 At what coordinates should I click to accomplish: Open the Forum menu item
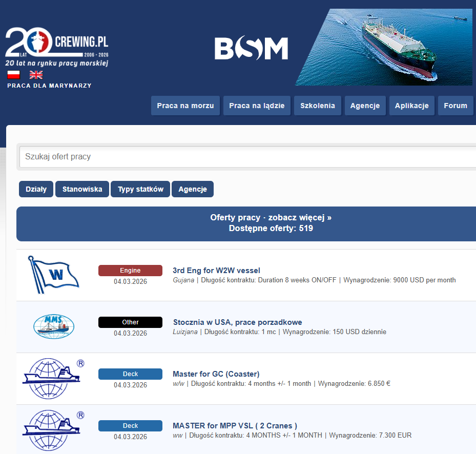coord(455,106)
